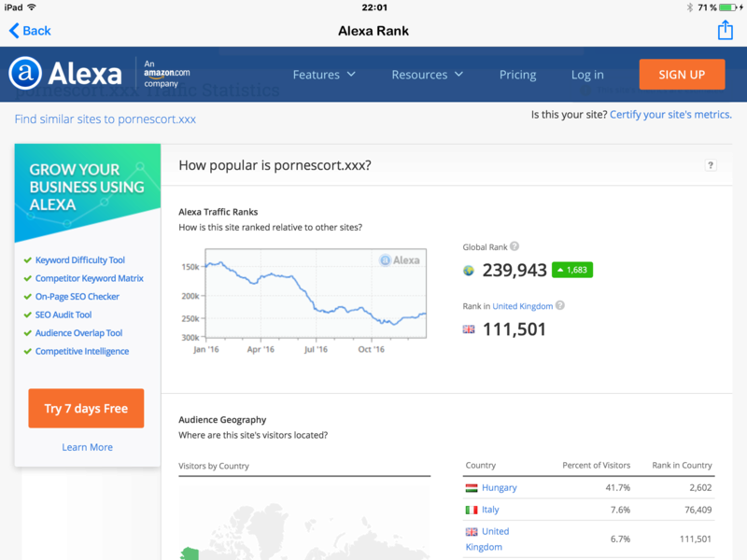
Task: Click the help question mark box beside popularity heading
Action: [711, 165]
